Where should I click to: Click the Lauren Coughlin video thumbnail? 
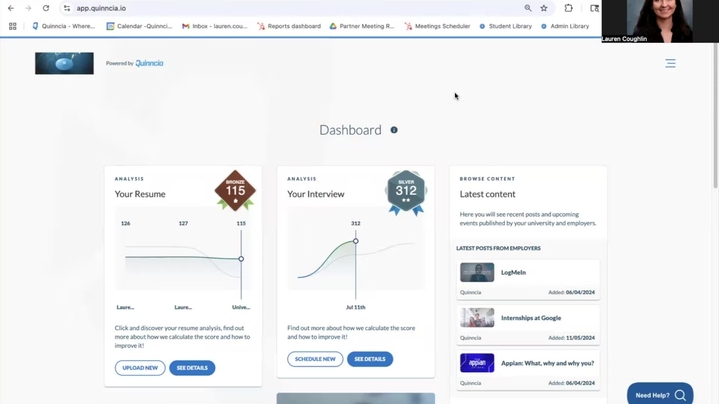[660, 21]
